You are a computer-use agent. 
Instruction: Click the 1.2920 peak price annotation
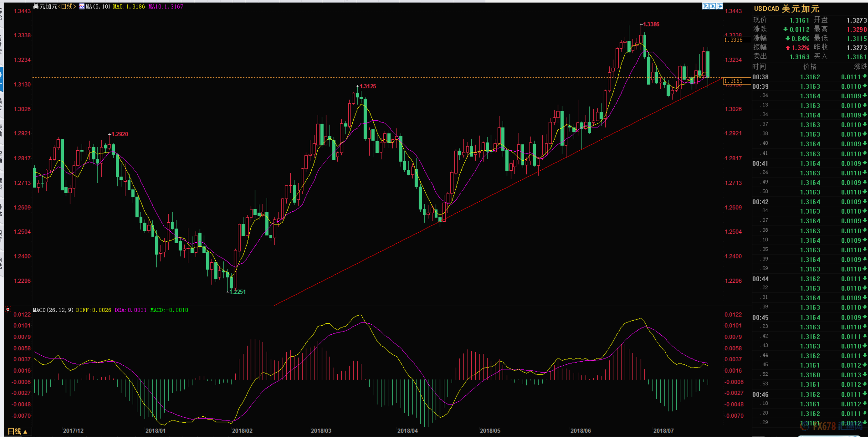pos(120,134)
